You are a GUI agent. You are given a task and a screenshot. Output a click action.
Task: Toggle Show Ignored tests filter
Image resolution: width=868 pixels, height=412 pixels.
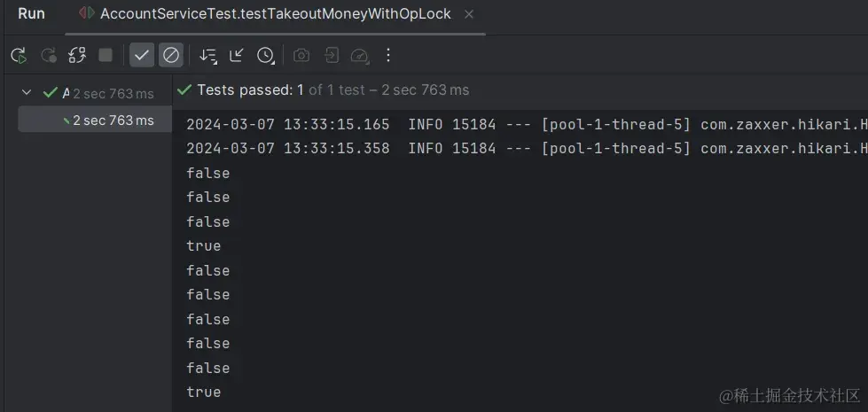click(x=171, y=56)
